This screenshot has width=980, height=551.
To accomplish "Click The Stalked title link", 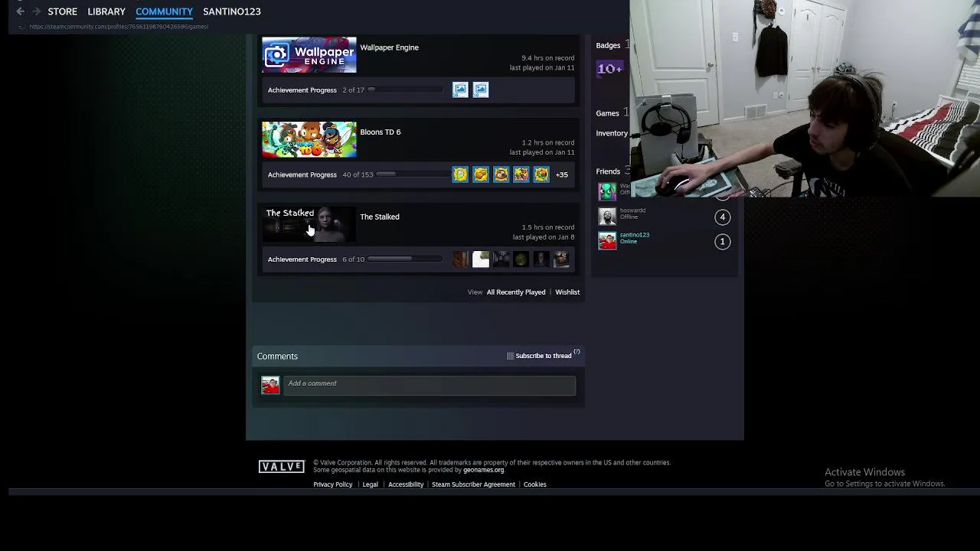I will pos(380,217).
